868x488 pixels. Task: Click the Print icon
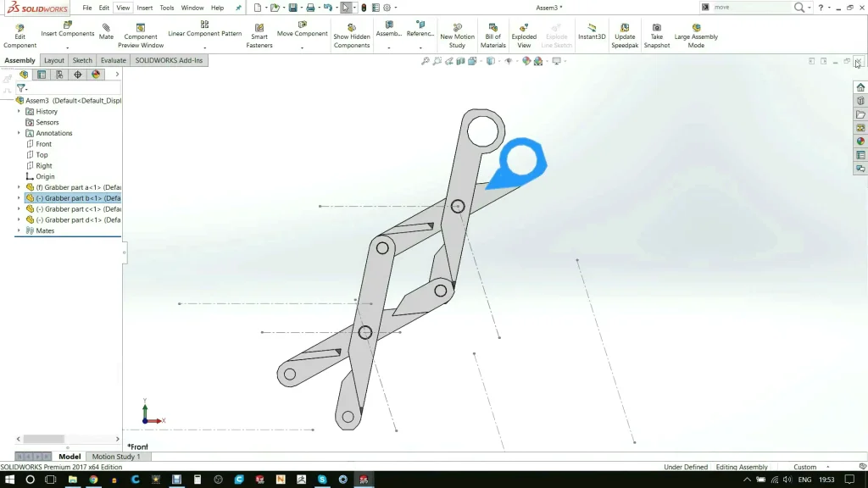[x=310, y=8]
